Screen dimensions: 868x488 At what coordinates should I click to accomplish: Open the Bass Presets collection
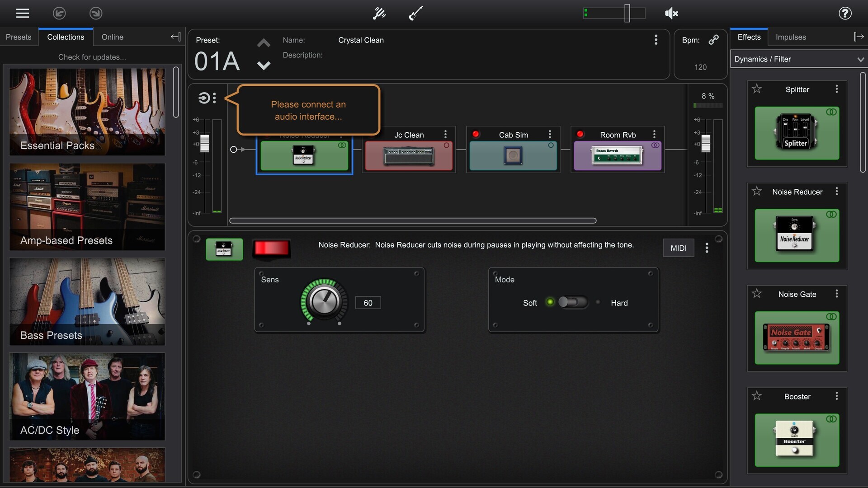87,301
